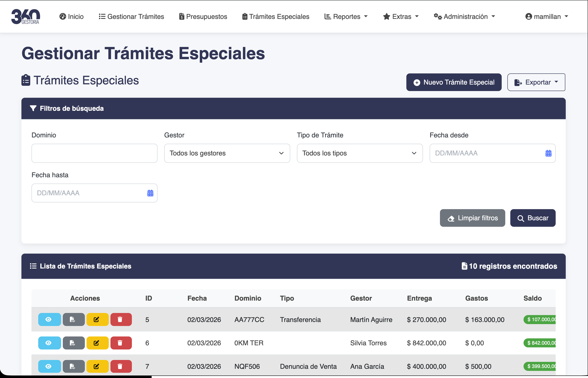The height and width of the screenshot is (378, 588).
Task: Expand the Exportar dropdown
Action: click(536, 82)
